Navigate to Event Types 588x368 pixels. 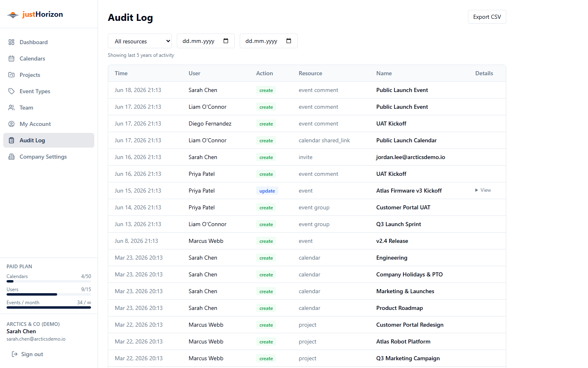coord(49,91)
